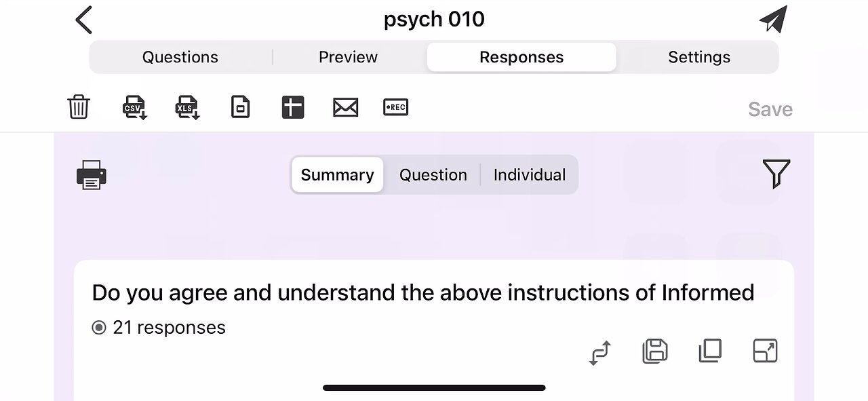Delete responses with the trash icon
This screenshot has height=401, width=868.
(79, 107)
